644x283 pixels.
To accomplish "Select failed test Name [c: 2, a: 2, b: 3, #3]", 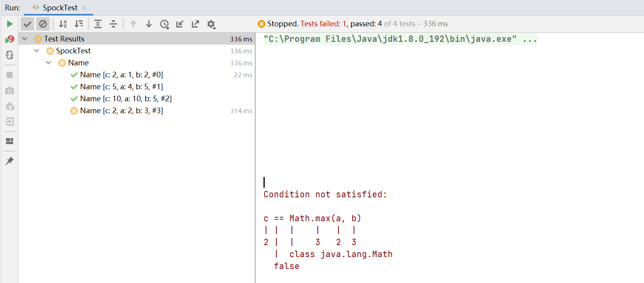I will pos(121,110).
